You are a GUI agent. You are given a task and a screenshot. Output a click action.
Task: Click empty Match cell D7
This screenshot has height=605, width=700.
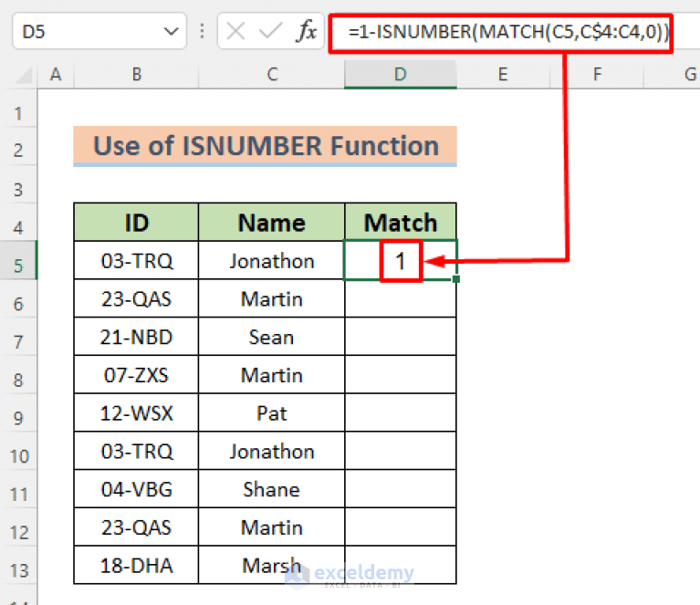[401, 337]
